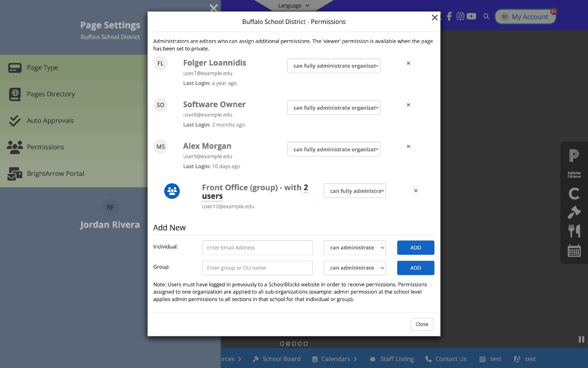Open BrightArrow Portal menu item
The height and width of the screenshot is (368, 588).
[74, 174]
